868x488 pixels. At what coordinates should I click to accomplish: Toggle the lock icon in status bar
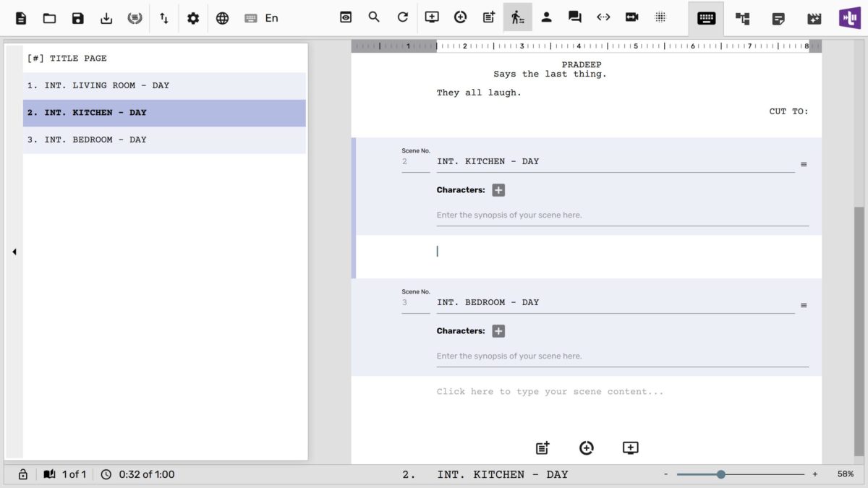[23, 474]
